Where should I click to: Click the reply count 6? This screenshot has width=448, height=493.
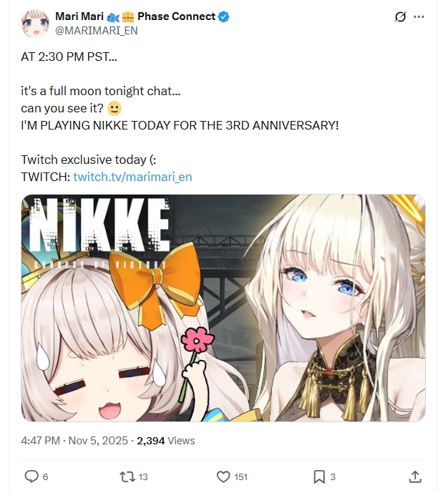point(45,477)
